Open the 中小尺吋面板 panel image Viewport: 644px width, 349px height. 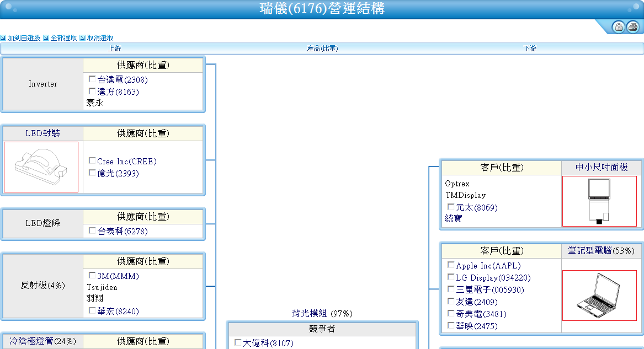599,201
